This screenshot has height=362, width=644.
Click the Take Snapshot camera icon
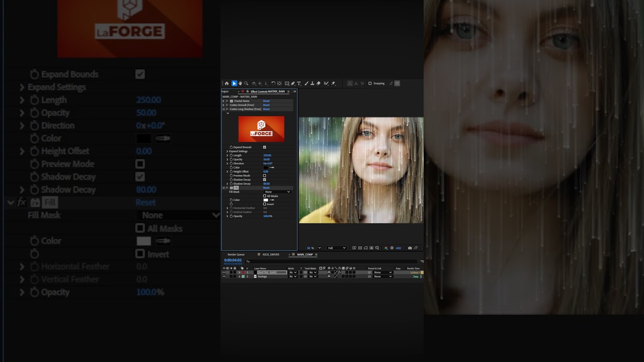coord(410,248)
